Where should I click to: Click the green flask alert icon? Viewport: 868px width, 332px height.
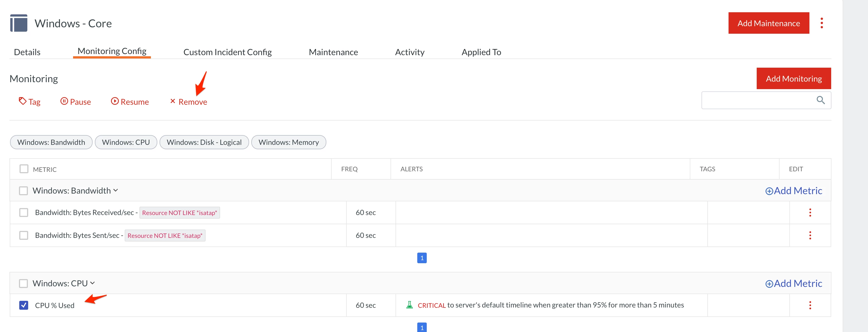pyautogui.click(x=409, y=305)
